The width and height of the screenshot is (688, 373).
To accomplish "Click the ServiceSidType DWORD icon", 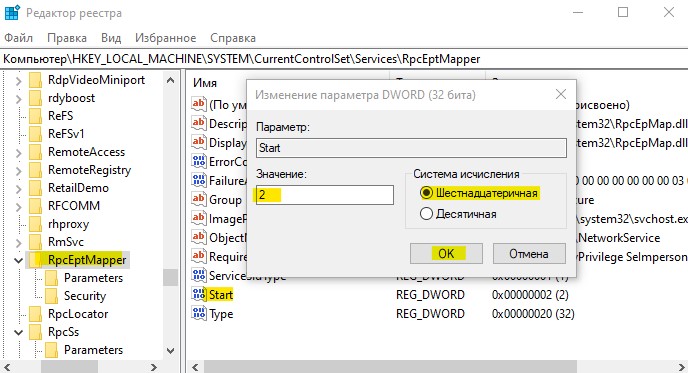I will (x=199, y=275).
